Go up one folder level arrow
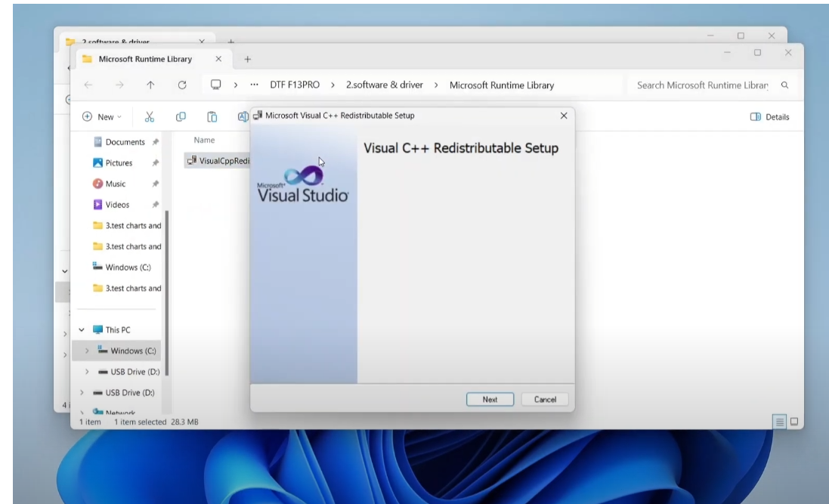Screen dimensions: 829x504 tap(150, 85)
